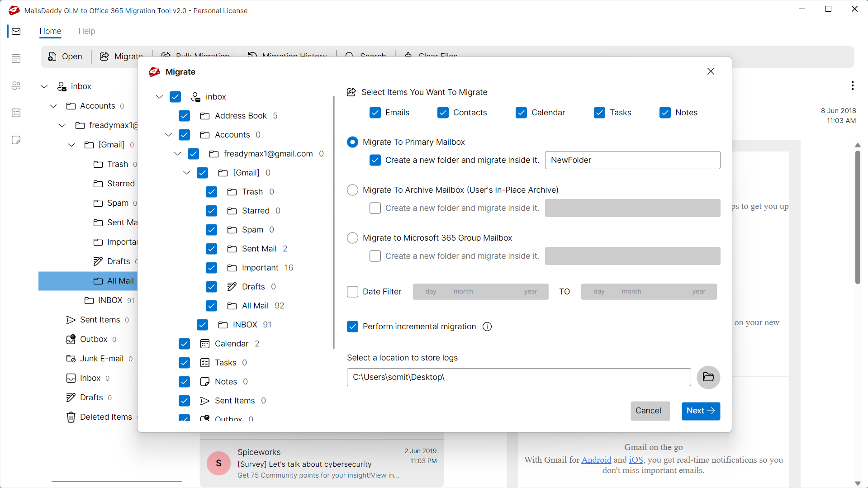Select Migrate To Archive Mailbox radio button
Viewport: 868px width, 488px height.
[352, 190]
